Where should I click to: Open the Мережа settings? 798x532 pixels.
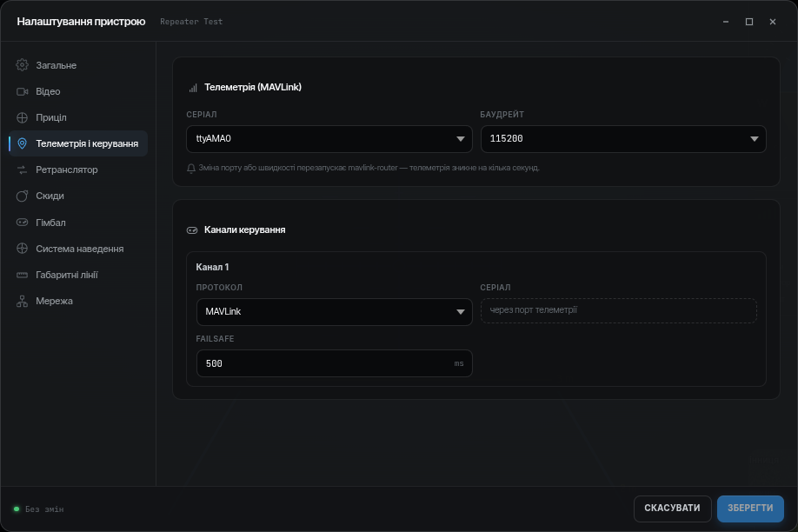pyautogui.click(x=78, y=301)
